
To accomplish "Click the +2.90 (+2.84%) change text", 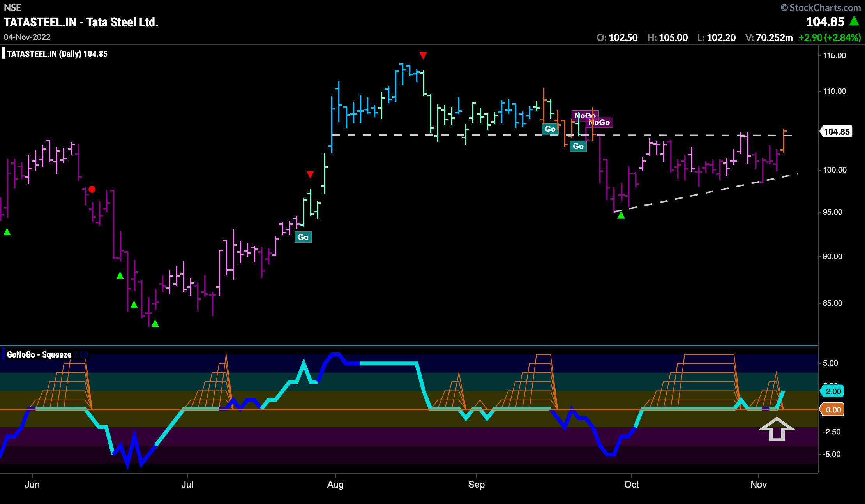I will tap(830, 38).
